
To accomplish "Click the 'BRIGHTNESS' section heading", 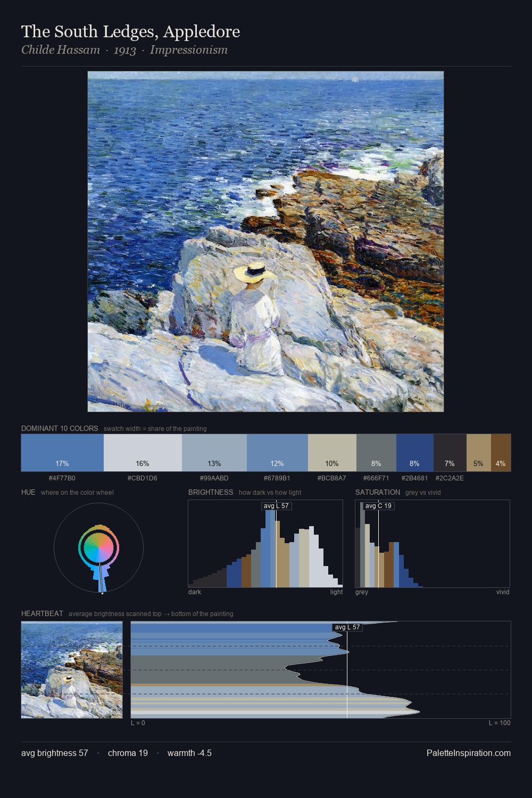I will [x=211, y=492].
